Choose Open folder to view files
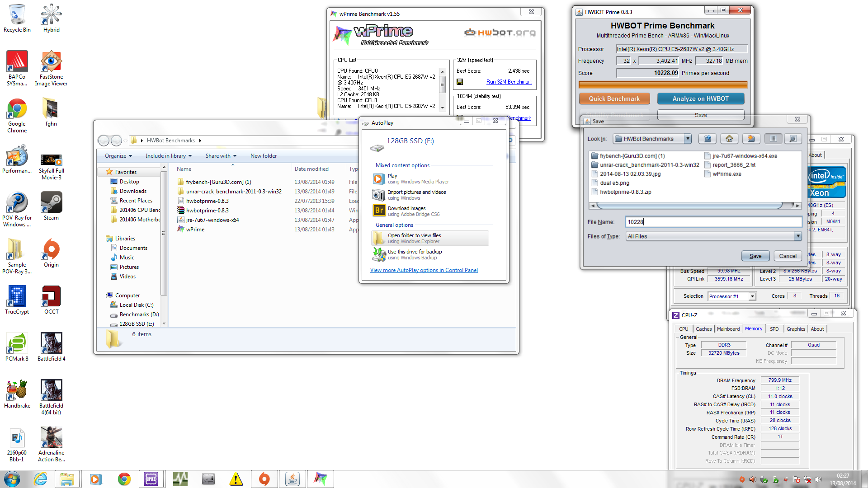The height and width of the screenshot is (488, 868). pos(430,238)
